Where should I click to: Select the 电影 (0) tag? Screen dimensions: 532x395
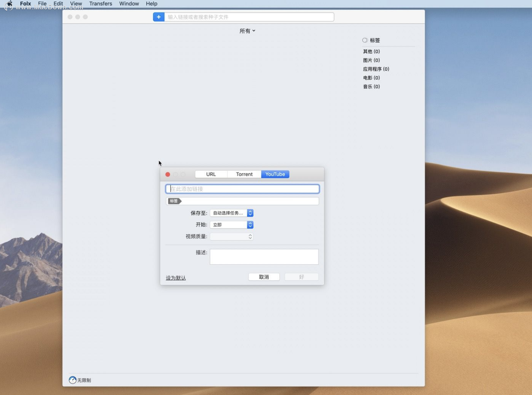[x=371, y=78]
